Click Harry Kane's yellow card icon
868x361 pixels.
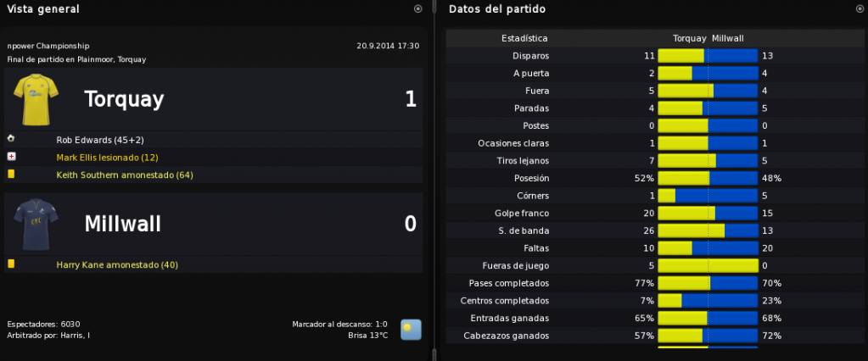pos(11,264)
